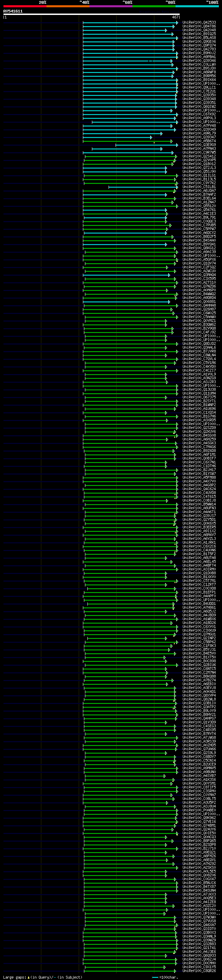Open subject UniRef100_Q3IDT0

pos(199,929)
